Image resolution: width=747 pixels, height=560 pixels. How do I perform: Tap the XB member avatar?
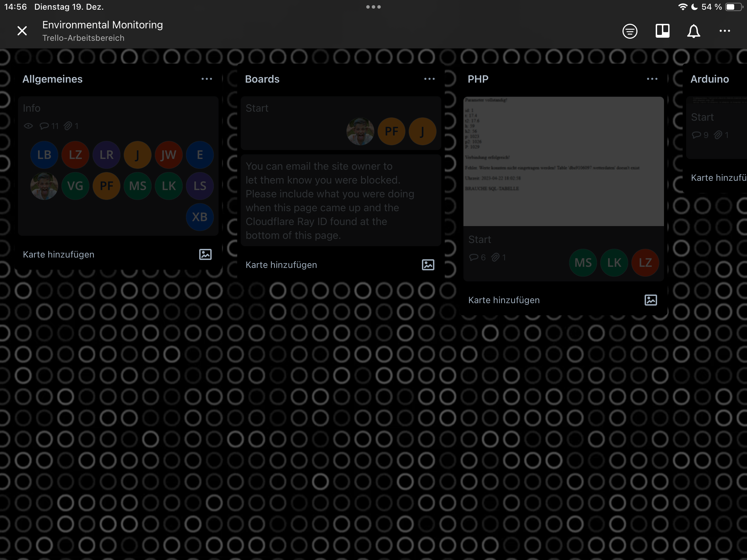(x=200, y=217)
